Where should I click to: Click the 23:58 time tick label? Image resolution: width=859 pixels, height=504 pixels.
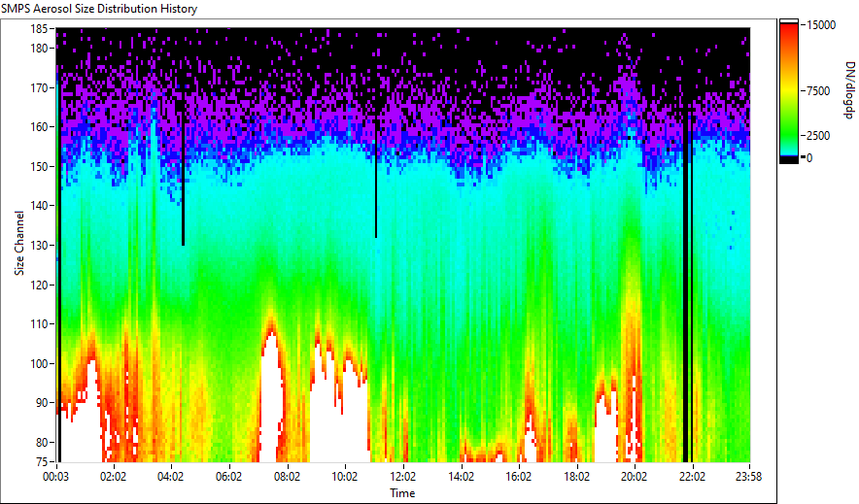pos(748,477)
